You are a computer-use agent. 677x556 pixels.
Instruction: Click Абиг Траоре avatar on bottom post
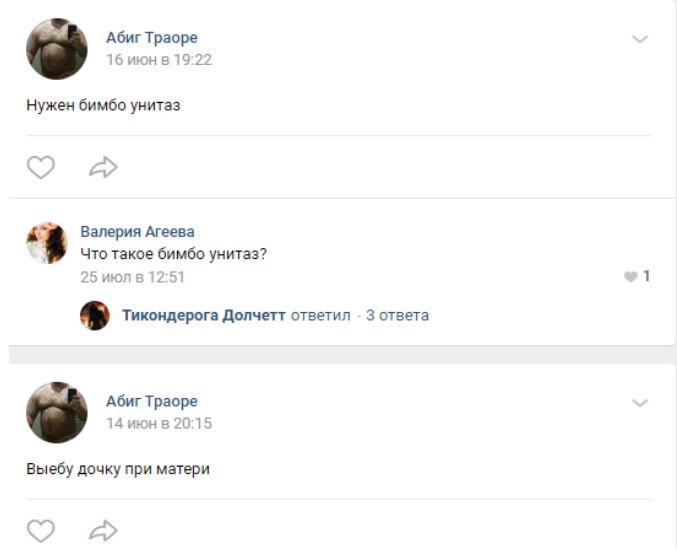[57, 412]
